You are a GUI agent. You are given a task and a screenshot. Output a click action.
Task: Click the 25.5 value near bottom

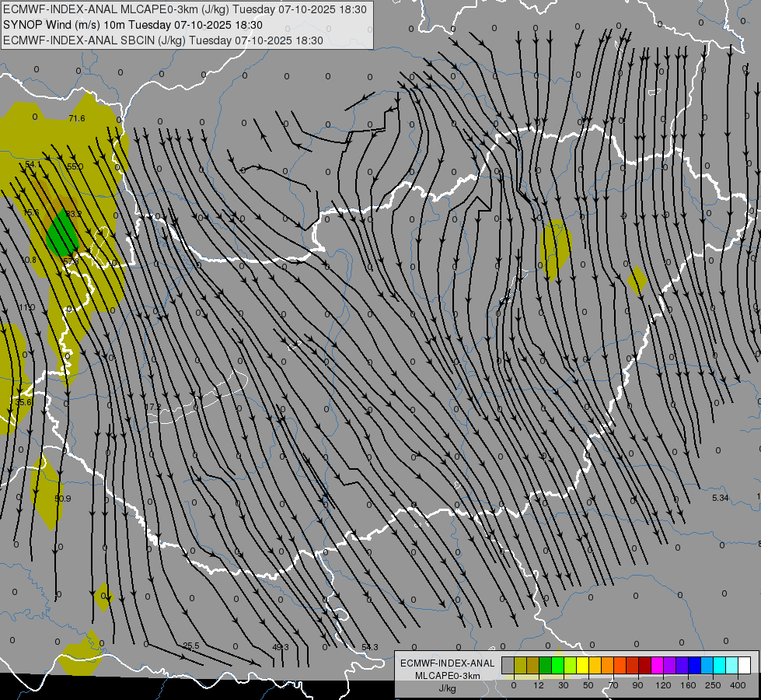[x=191, y=646]
